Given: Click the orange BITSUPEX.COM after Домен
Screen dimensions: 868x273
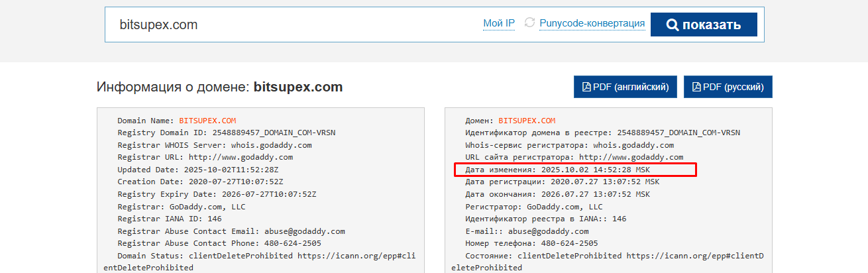Looking at the screenshot, I should click(x=527, y=121).
